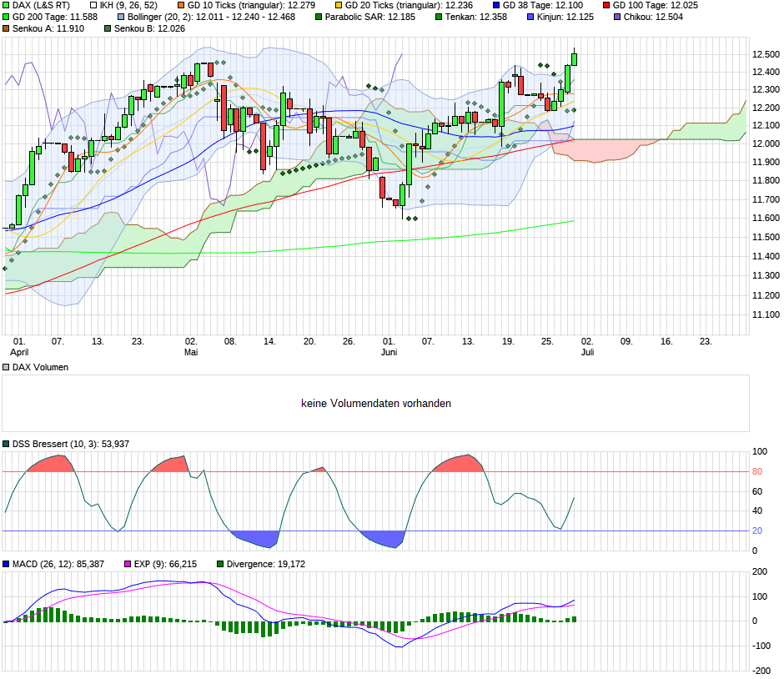Click the 12.000 price axis label
Screen dimensions: 784x679
[766, 144]
